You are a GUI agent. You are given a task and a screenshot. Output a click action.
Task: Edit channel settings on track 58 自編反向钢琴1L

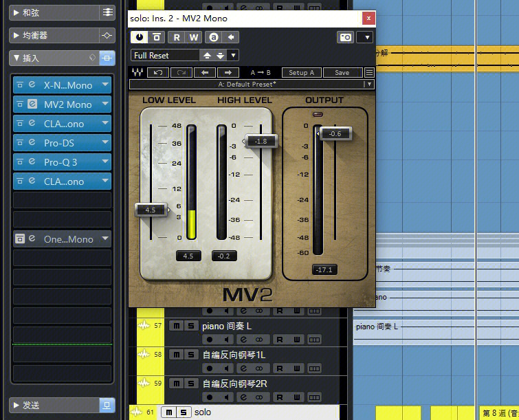click(243, 368)
